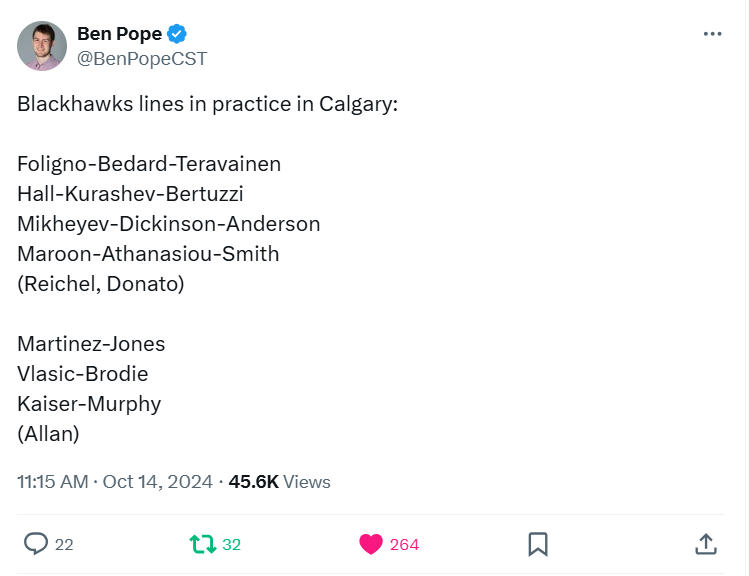The image size is (749, 576).
Task: Click the like count 264
Action: point(404,544)
